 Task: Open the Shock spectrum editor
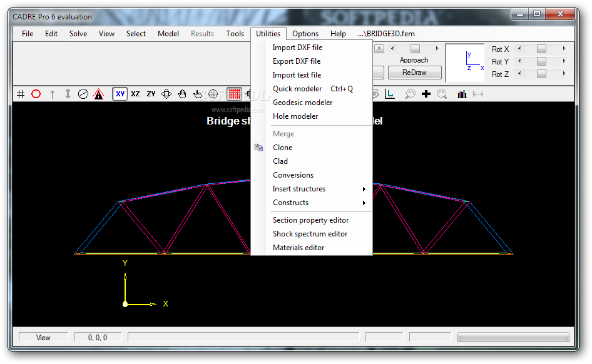[x=310, y=234]
